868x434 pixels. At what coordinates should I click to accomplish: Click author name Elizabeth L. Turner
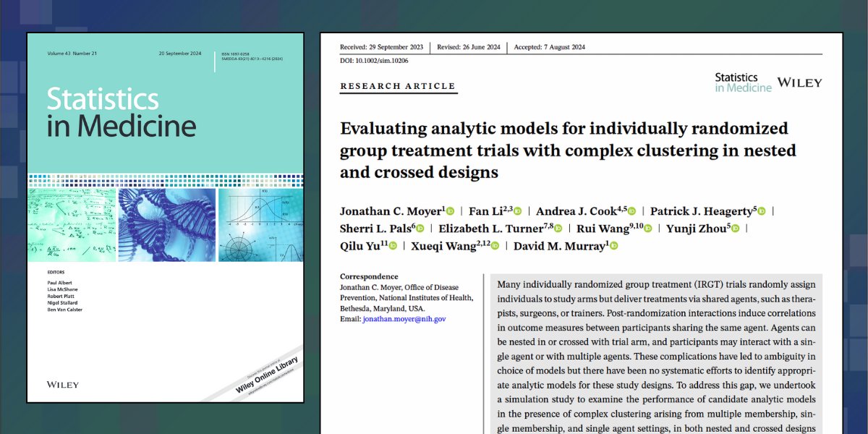click(x=490, y=229)
